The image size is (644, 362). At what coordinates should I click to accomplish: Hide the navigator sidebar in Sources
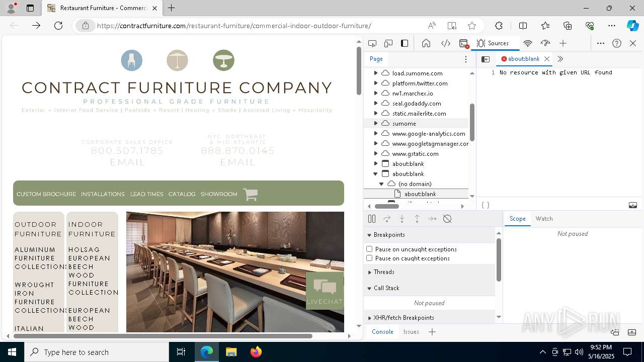(486, 59)
